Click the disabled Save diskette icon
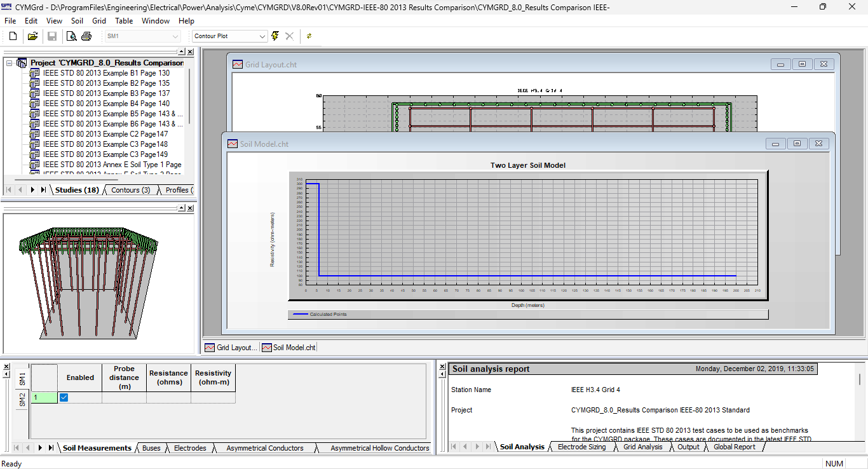This screenshot has width=868, height=469. [52, 36]
